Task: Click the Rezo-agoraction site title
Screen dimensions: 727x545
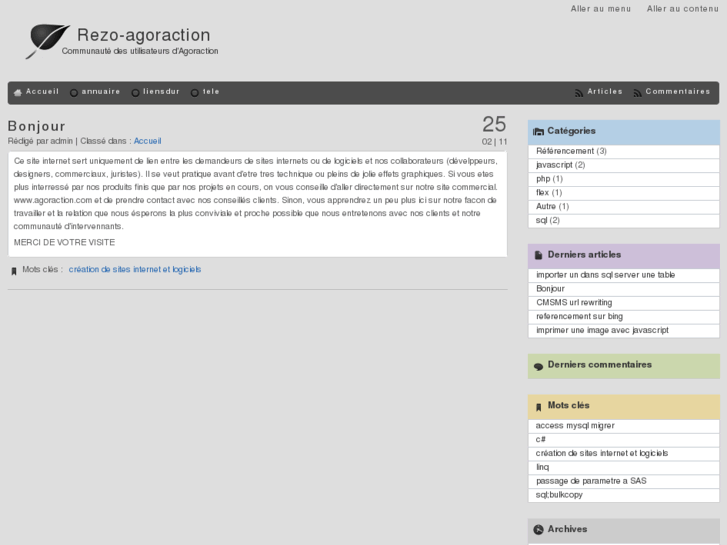Action: click(143, 35)
